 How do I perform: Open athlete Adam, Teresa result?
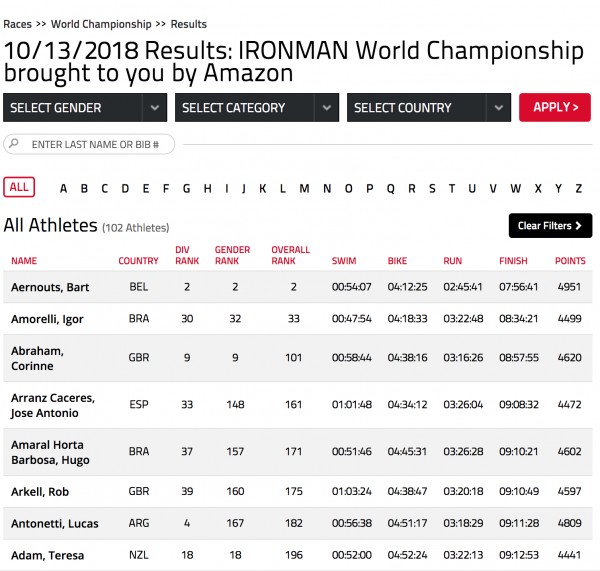point(47,555)
